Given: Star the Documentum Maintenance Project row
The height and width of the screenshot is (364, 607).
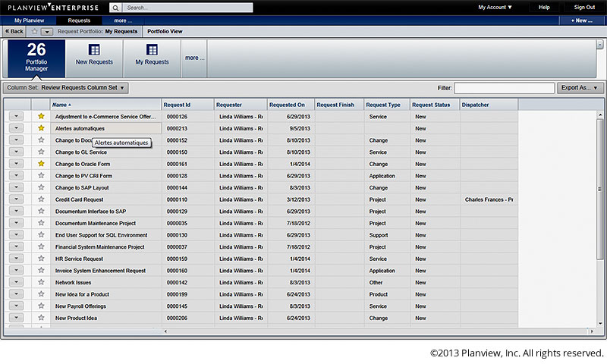Looking at the screenshot, I should [41, 223].
